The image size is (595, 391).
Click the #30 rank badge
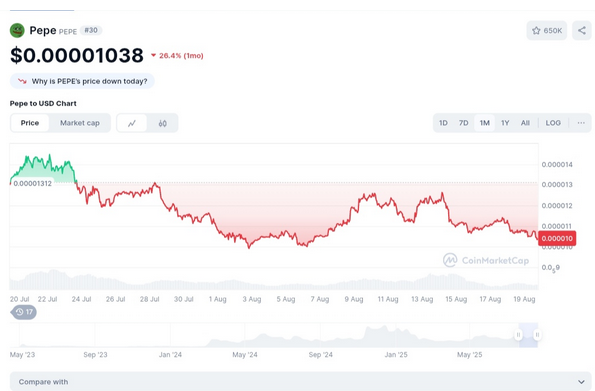click(x=91, y=30)
